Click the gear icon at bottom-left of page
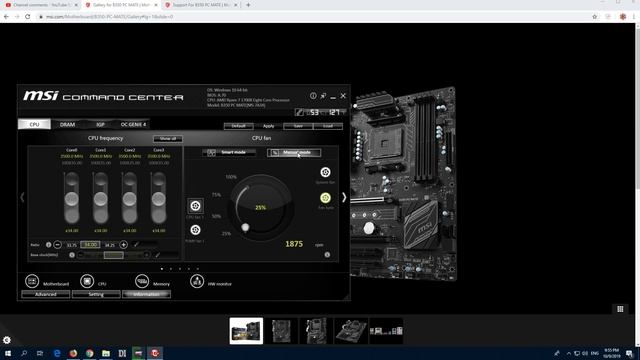The image size is (640, 360). 7,340
